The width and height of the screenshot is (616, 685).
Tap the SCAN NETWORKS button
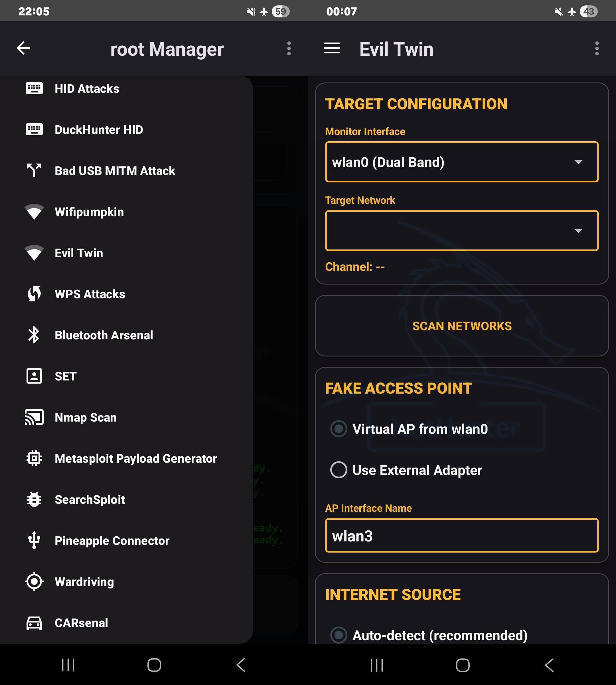462,326
